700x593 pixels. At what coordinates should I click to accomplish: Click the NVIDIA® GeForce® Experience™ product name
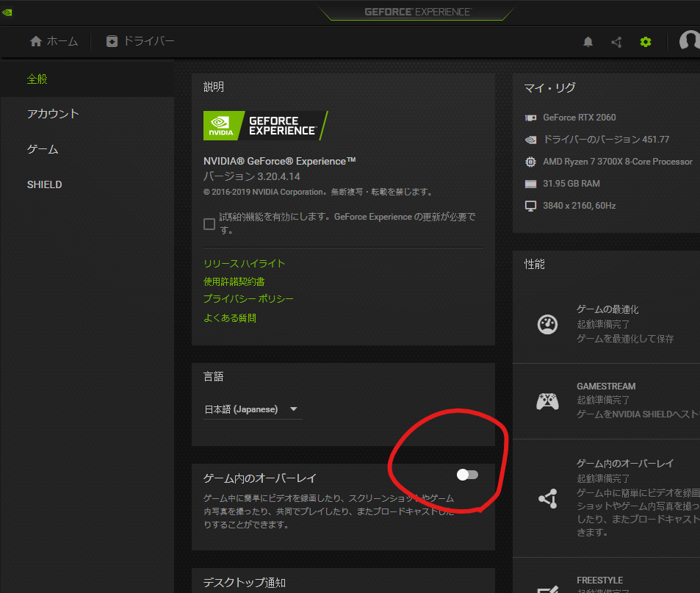(280, 161)
